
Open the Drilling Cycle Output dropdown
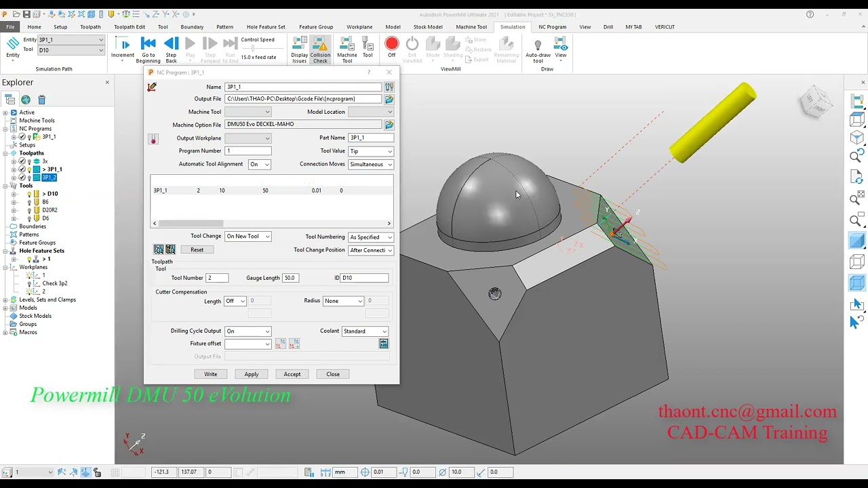[x=248, y=331]
